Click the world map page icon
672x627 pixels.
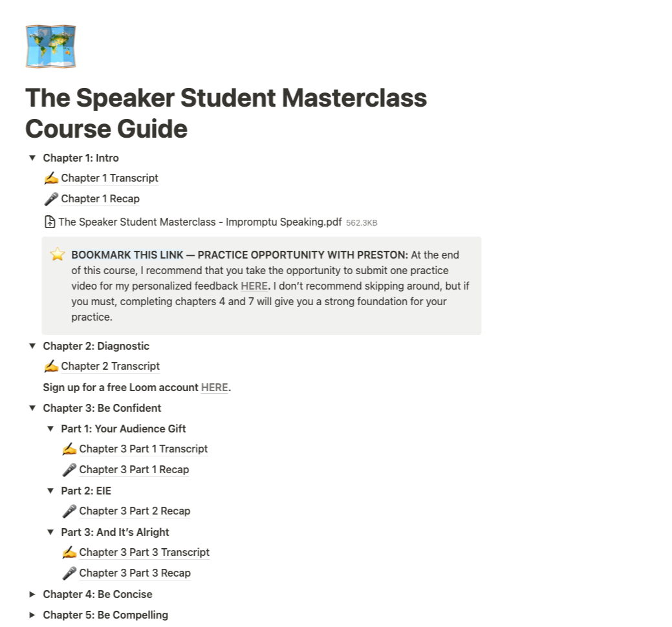(50, 47)
